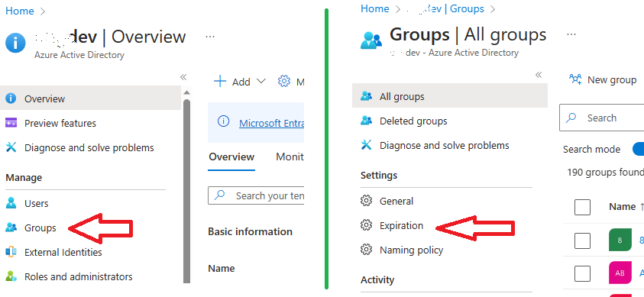This screenshot has height=297, width=644.
Task: Open Roles and administrators item
Action: pyautogui.click(x=79, y=277)
